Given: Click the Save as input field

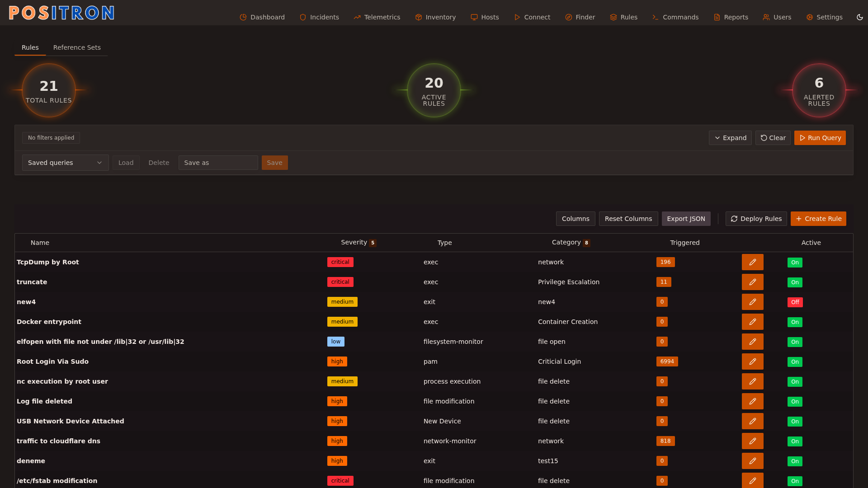Looking at the screenshot, I should pos(218,163).
